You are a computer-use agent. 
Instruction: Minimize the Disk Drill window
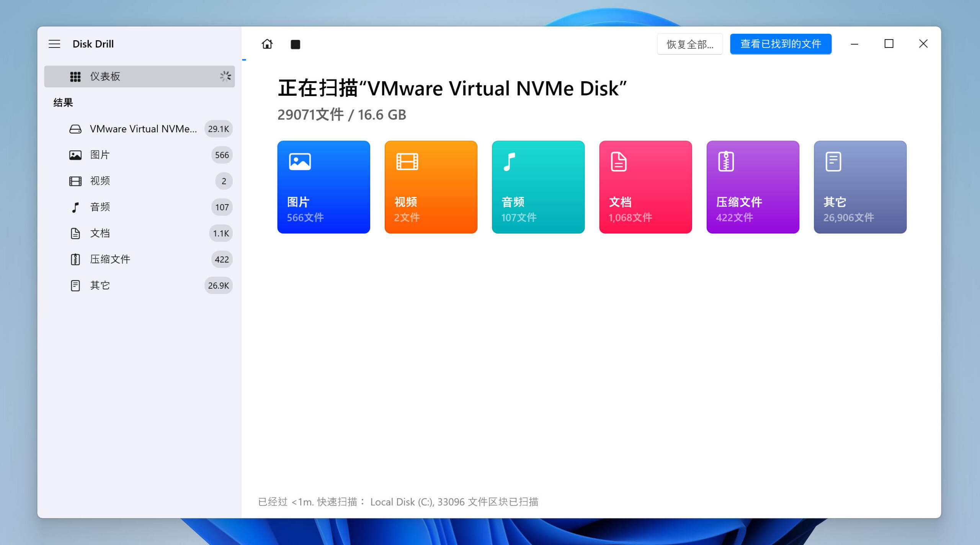854,44
